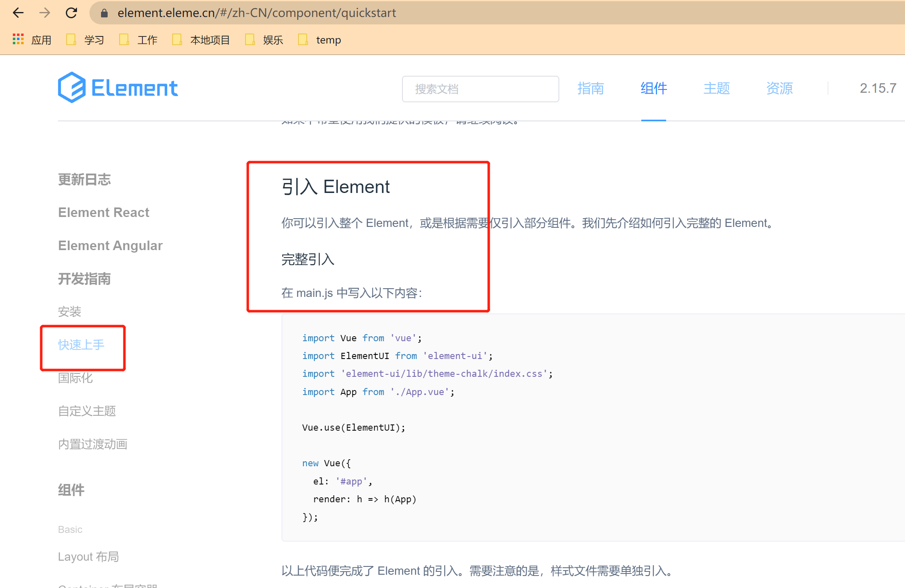Open the Element React sidebar link
Image resolution: width=905 pixels, height=588 pixels.
point(103,212)
